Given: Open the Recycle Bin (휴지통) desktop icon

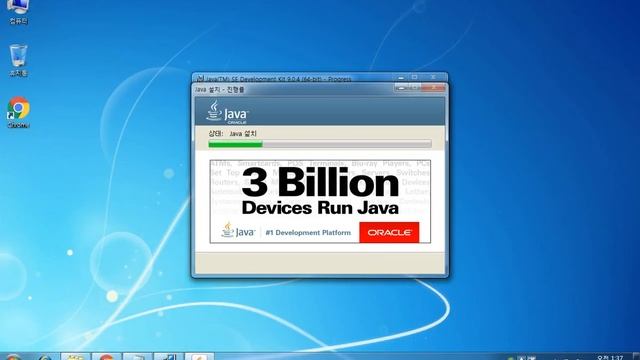Looking at the screenshot, I should 18,60.
